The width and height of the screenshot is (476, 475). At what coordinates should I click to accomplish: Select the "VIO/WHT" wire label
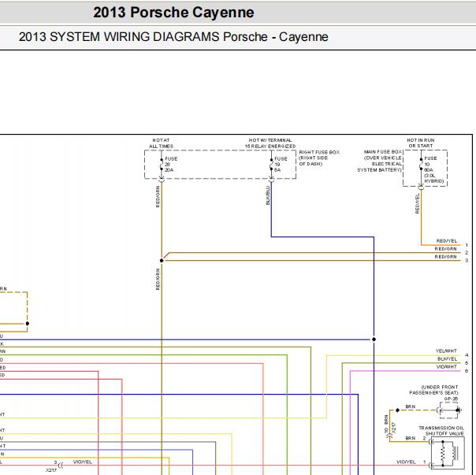pos(446,367)
